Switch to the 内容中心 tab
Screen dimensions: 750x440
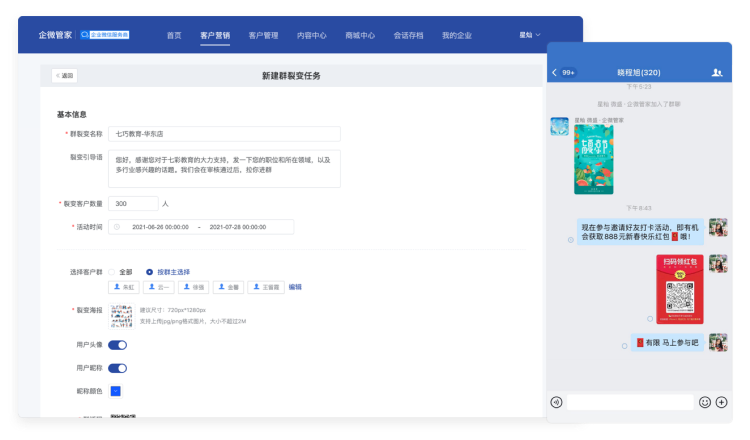pyautogui.click(x=312, y=35)
